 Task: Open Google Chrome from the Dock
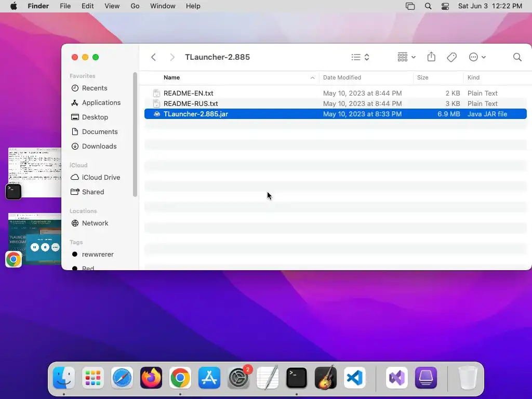(x=180, y=378)
